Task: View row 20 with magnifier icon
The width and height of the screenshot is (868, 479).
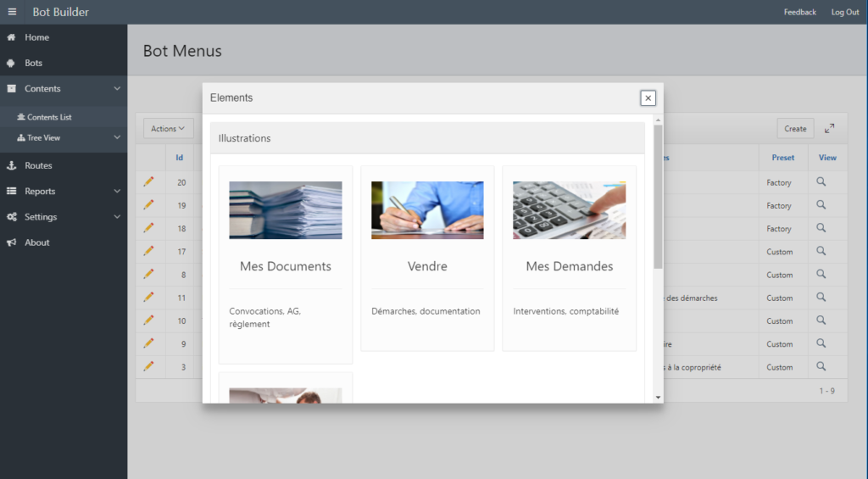Action: 821,181
